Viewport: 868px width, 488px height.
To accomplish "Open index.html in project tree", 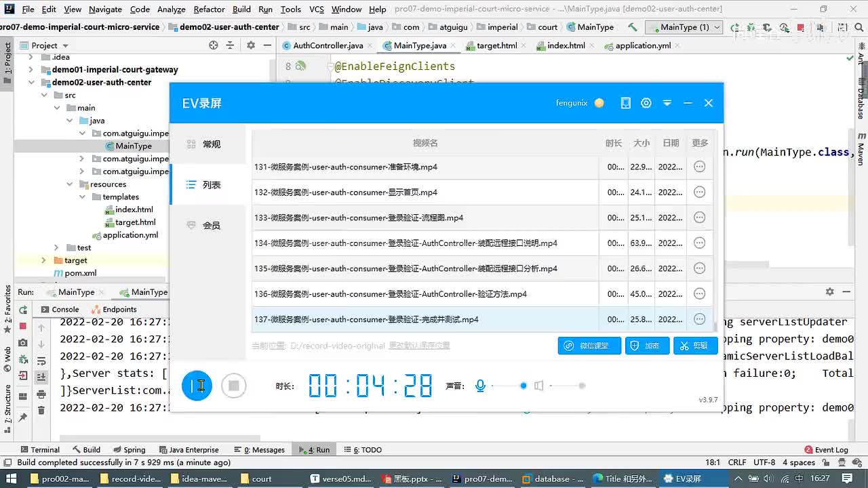I will 129,209.
